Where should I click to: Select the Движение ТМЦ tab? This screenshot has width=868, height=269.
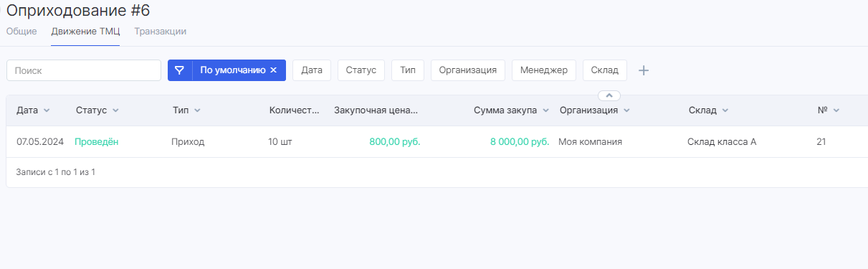[x=85, y=32]
